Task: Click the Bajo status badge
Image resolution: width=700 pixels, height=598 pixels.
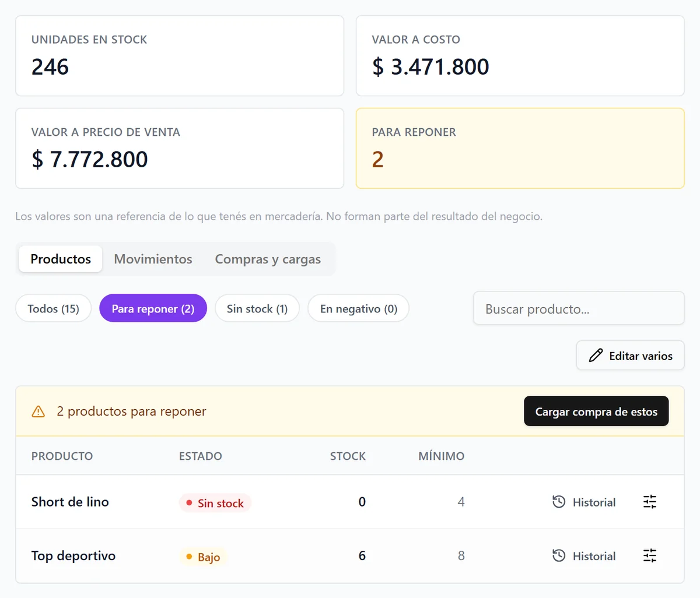Action: [x=203, y=557]
